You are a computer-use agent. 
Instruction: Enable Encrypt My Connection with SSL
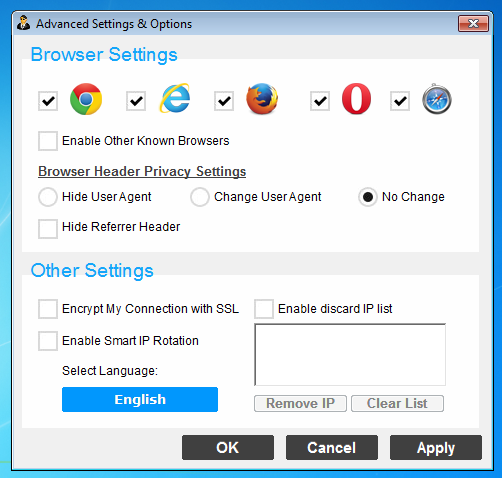(x=48, y=309)
